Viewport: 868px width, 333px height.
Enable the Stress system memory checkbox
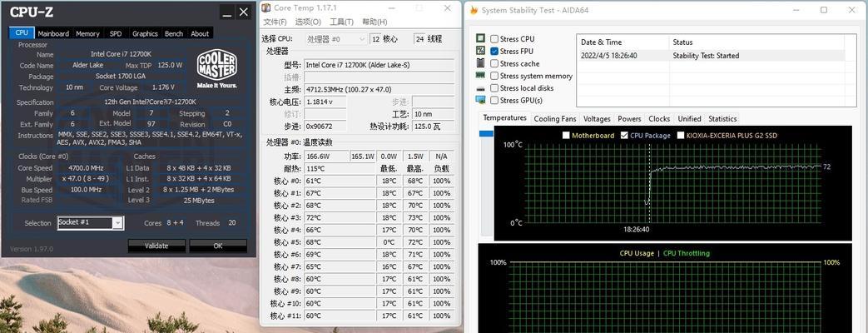point(494,76)
